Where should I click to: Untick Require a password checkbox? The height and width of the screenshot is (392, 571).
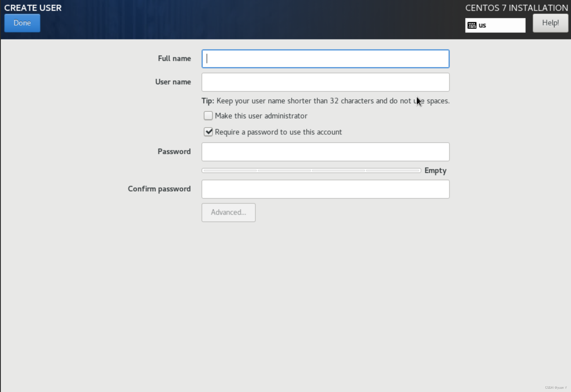[x=208, y=132]
